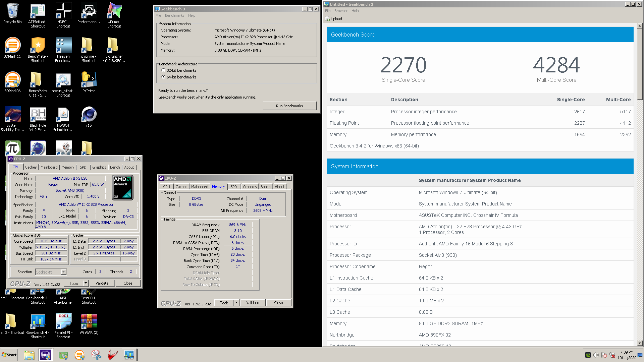Screen dimensions: 644x362
Task: Click Geekbench results scrollbar up arrow
Action: [x=640, y=26]
